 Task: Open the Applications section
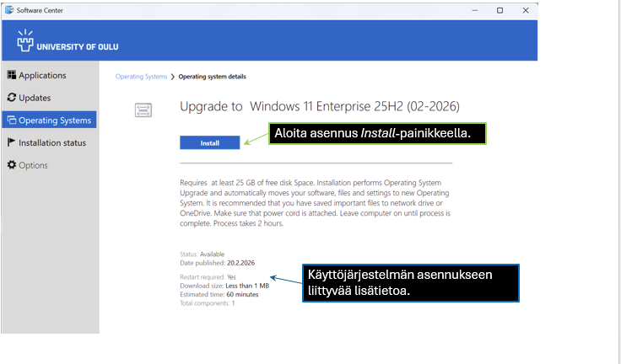click(42, 75)
